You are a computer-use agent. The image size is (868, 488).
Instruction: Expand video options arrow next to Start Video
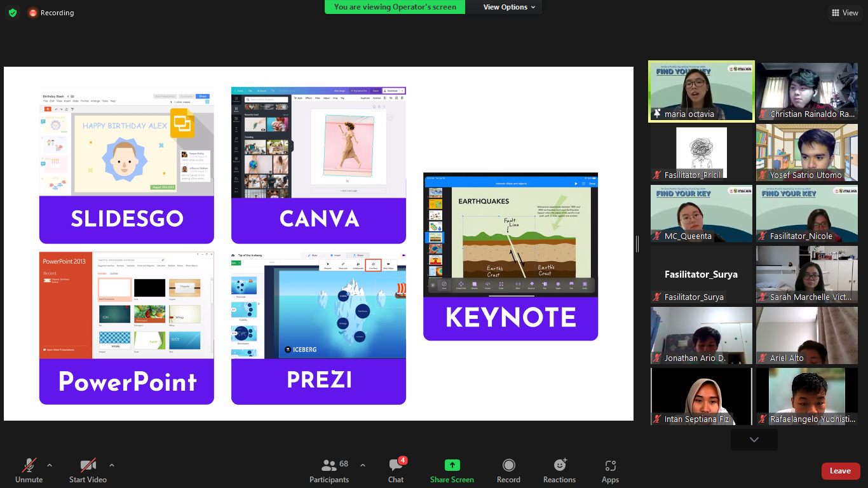tap(112, 464)
